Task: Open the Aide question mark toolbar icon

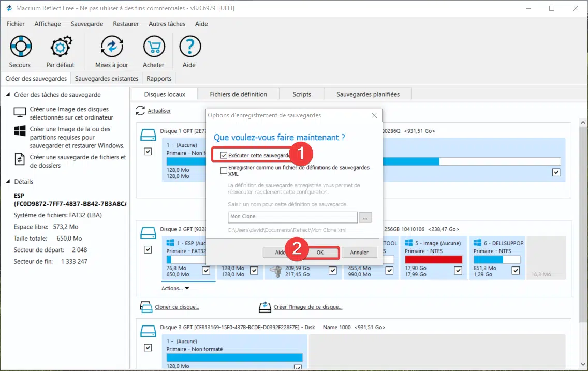Action: click(x=190, y=47)
